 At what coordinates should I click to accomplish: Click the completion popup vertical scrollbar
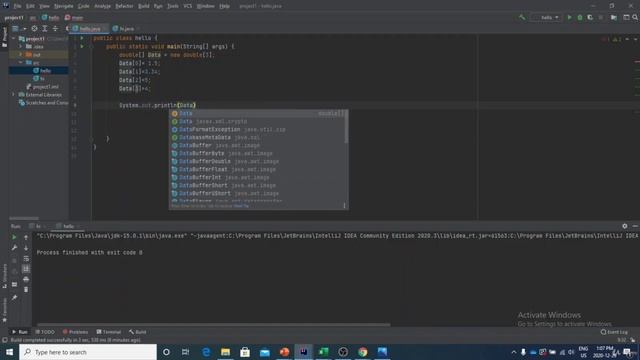[x=346, y=127]
